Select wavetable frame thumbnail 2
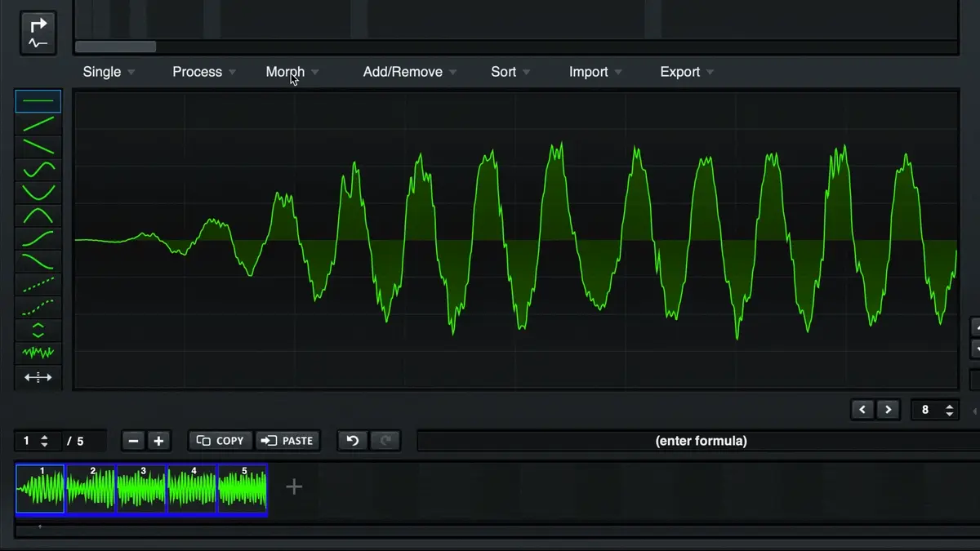 click(91, 489)
